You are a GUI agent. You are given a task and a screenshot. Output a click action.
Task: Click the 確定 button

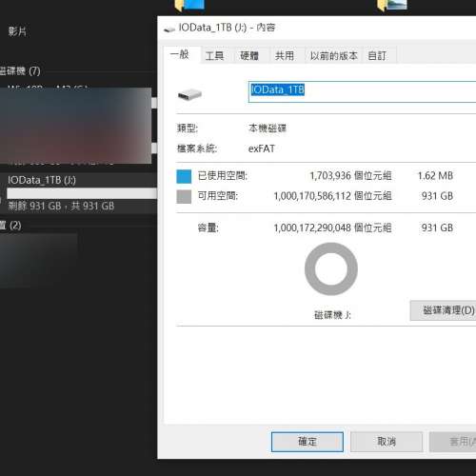click(x=307, y=442)
